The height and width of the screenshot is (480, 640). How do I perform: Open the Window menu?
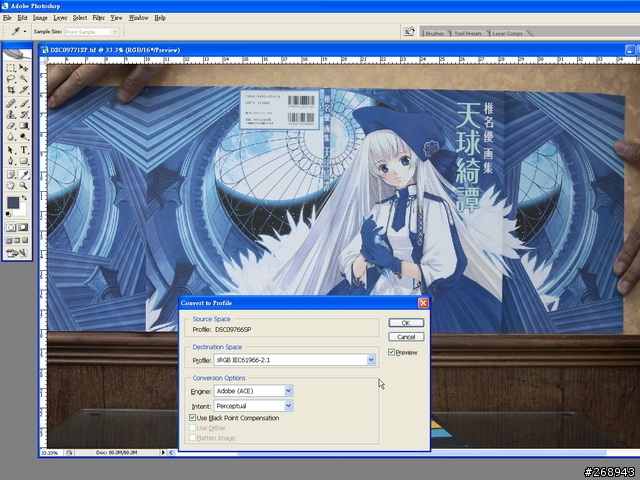pyautogui.click(x=138, y=18)
